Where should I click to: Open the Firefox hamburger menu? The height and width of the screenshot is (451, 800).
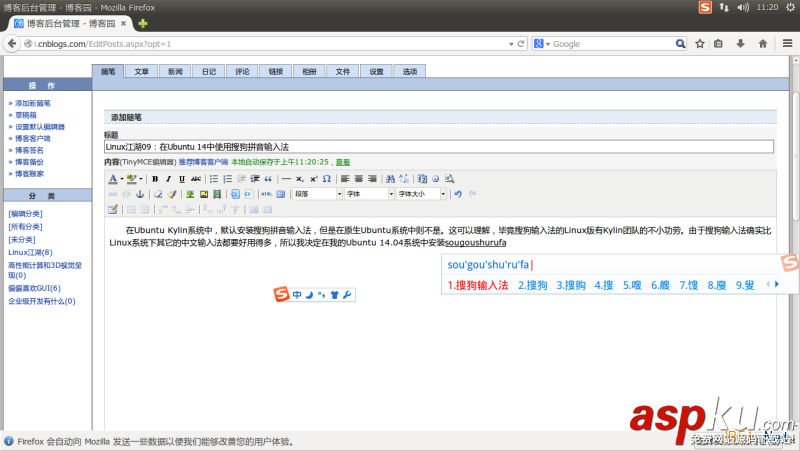point(787,44)
